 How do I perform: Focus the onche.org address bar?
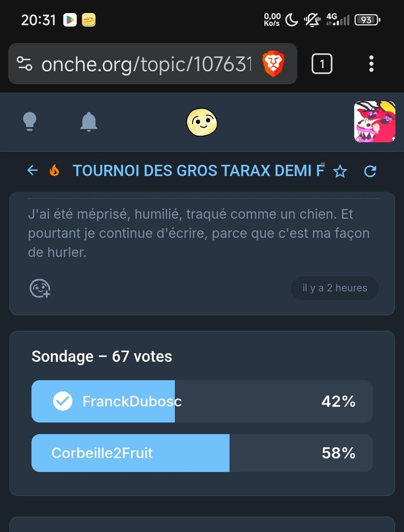pyautogui.click(x=145, y=64)
